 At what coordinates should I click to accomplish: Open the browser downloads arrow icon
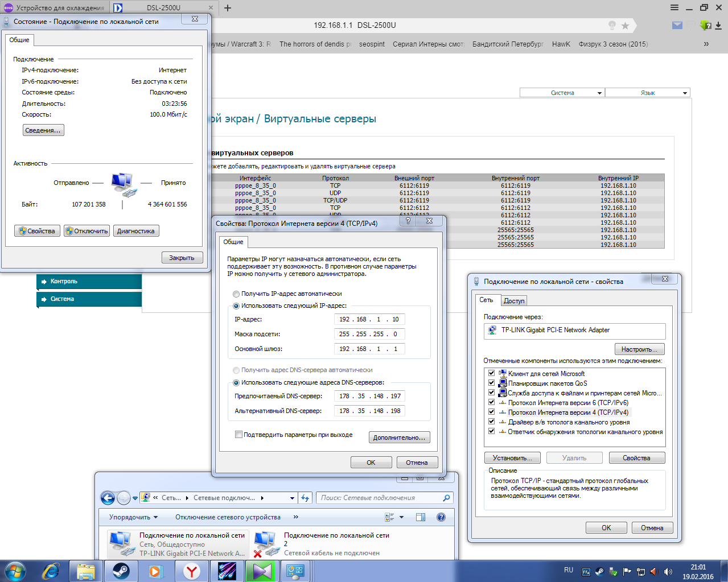[x=718, y=26]
